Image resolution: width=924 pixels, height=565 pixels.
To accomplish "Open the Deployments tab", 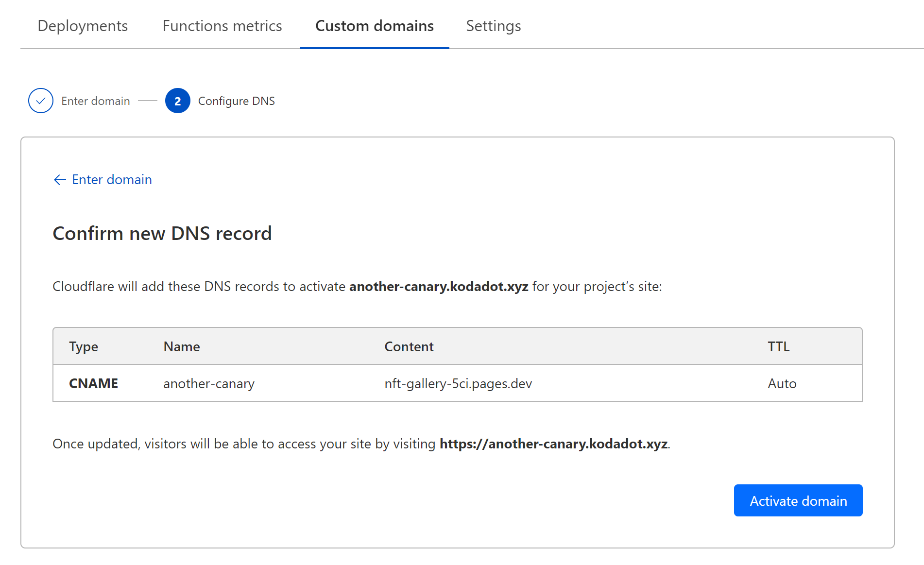I will tap(83, 26).
